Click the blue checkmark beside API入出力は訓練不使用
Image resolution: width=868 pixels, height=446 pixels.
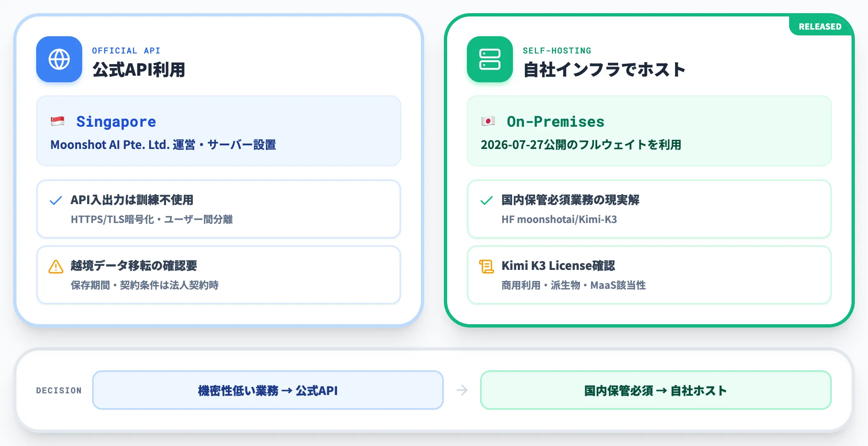tap(56, 200)
